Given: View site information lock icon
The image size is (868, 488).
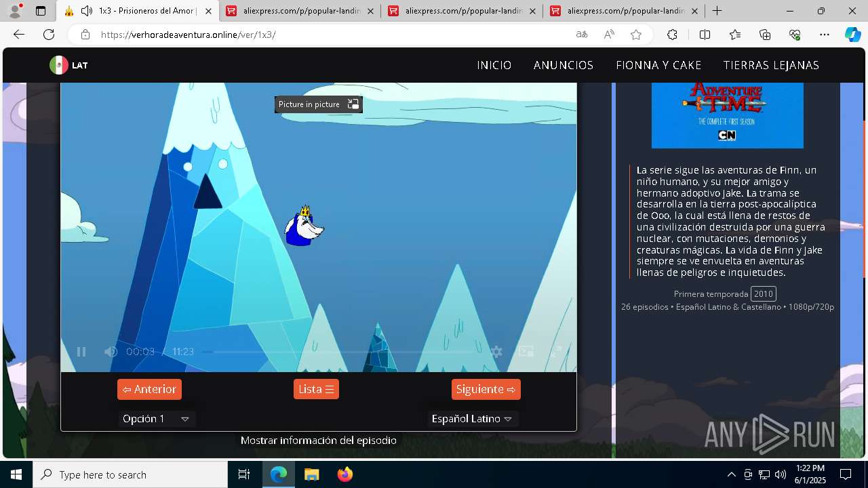Looking at the screenshot, I should pos(85,35).
